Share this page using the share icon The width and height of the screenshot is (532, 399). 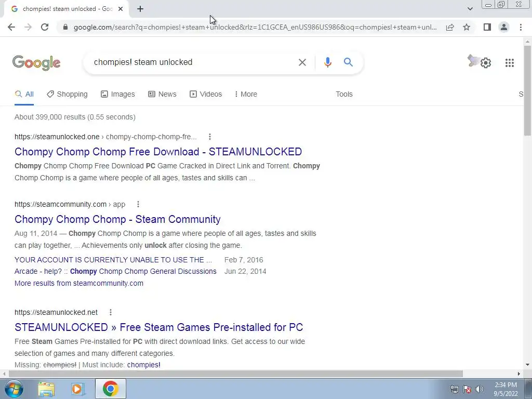[x=450, y=27]
